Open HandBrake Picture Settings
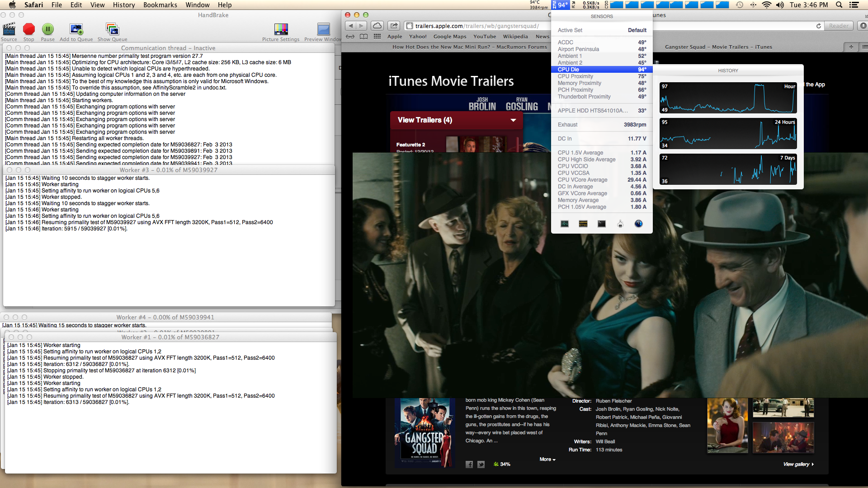The image size is (868, 488). coord(281,29)
